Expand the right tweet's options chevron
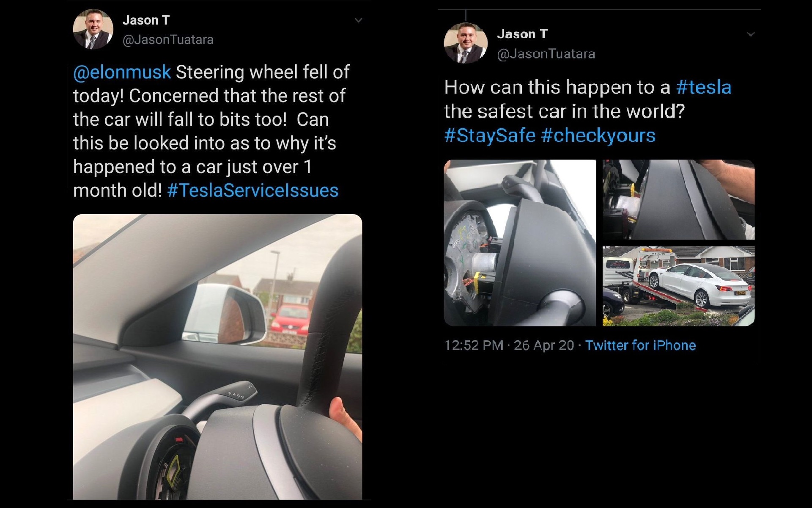Image resolution: width=812 pixels, height=508 pixels. pyautogui.click(x=751, y=34)
